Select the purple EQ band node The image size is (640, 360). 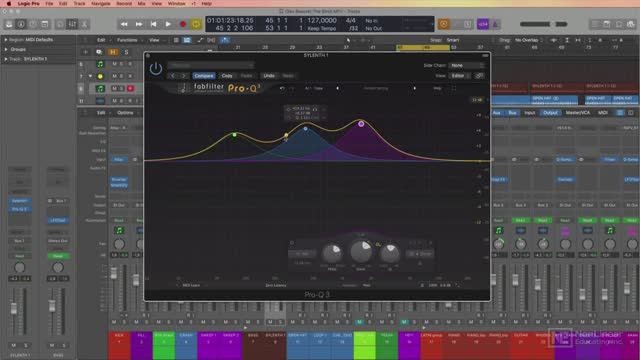pyautogui.click(x=361, y=124)
